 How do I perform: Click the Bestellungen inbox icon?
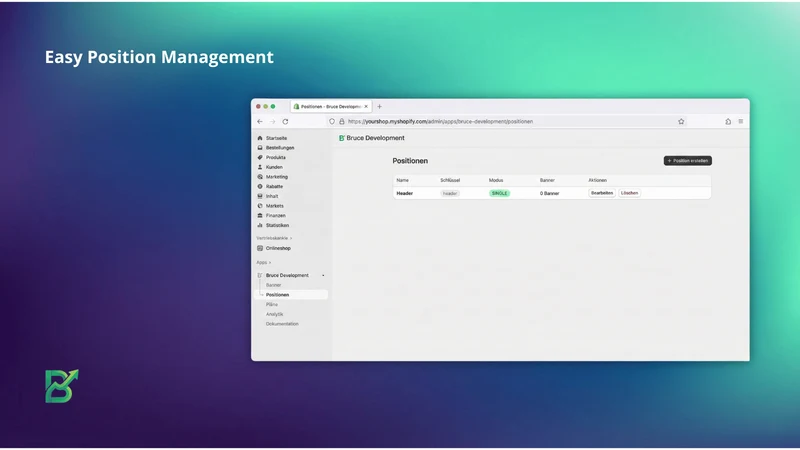[260, 147]
